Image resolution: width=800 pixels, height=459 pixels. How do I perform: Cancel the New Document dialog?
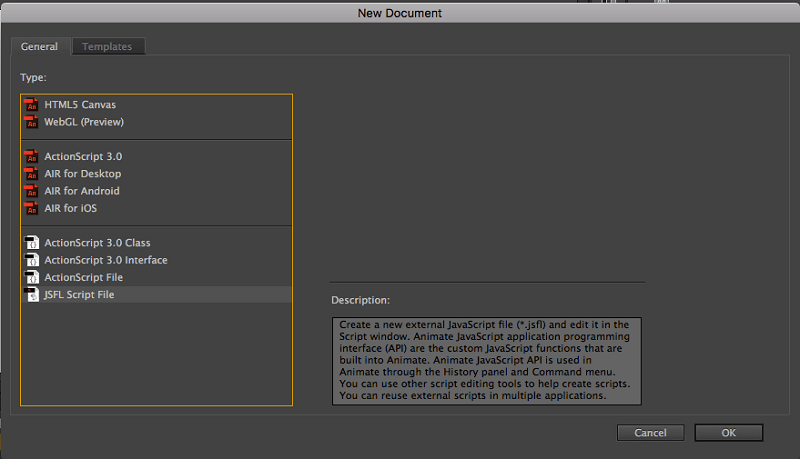pos(651,433)
